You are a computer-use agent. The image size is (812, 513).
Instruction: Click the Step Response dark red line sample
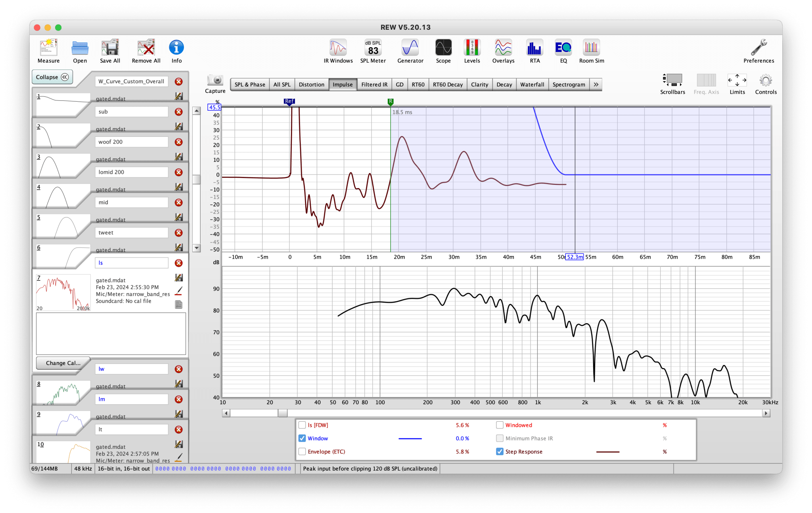608,452
